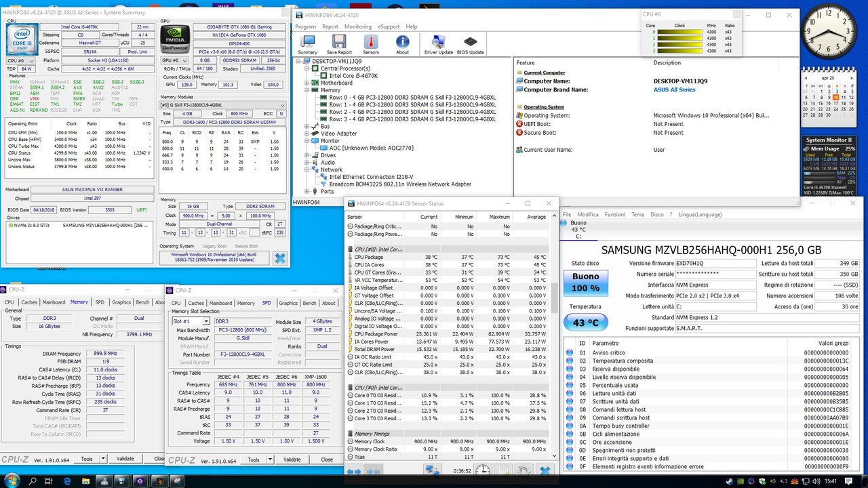Click the sensor clock timer icon
This screenshot has width=868, height=488.
482,470
